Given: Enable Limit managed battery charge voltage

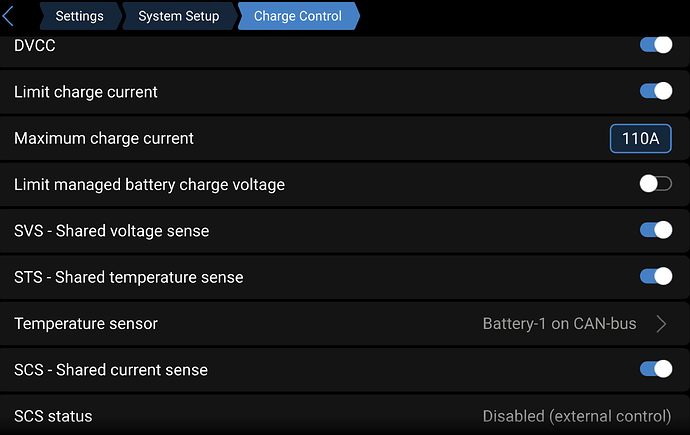Looking at the screenshot, I should coord(656,184).
